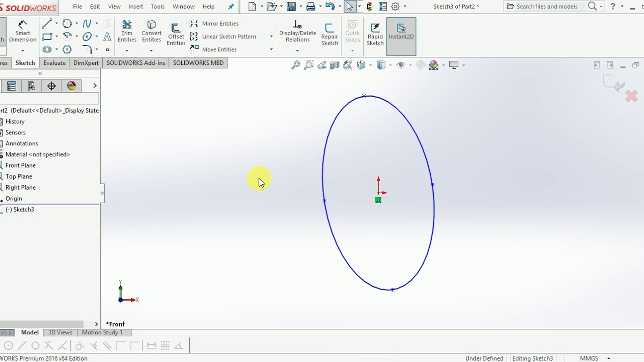Run Repair Sketch
The image size is (644, 362).
click(330, 35)
